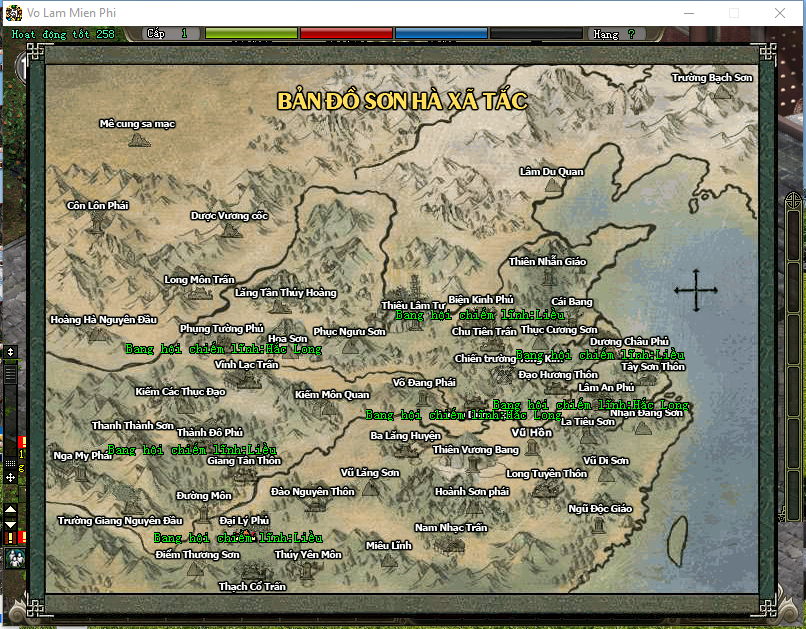
Task: Select the Côn Lôn Phái location icon
Action: point(98,223)
